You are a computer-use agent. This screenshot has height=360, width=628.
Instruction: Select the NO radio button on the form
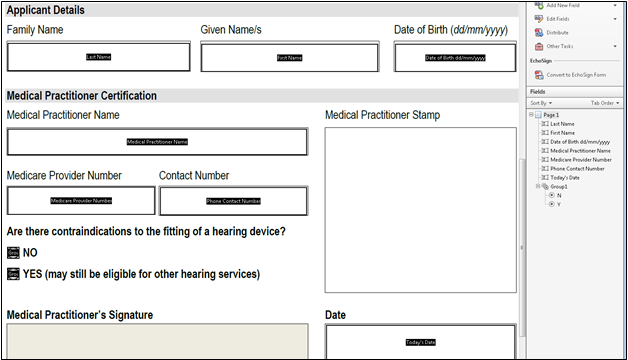(13, 253)
